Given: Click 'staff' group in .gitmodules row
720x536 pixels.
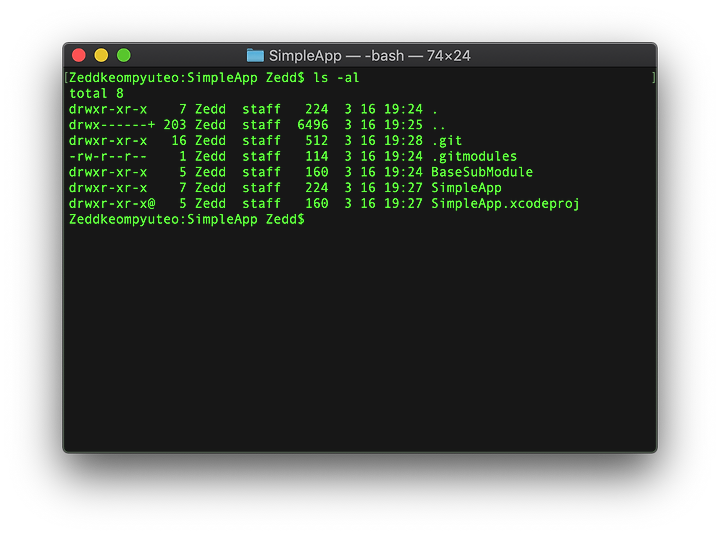Looking at the screenshot, I should click(261, 156).
